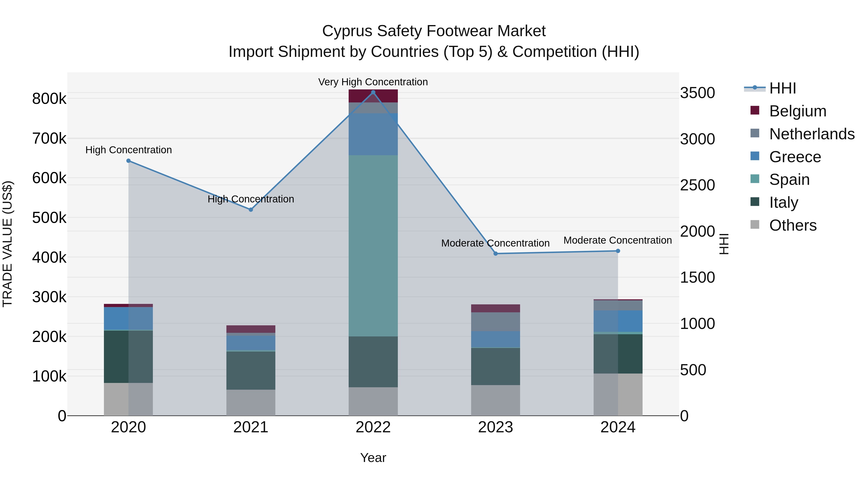868x488 pixels.
Task: Toggle the Italy legend entry
Action: coord(774,202)
